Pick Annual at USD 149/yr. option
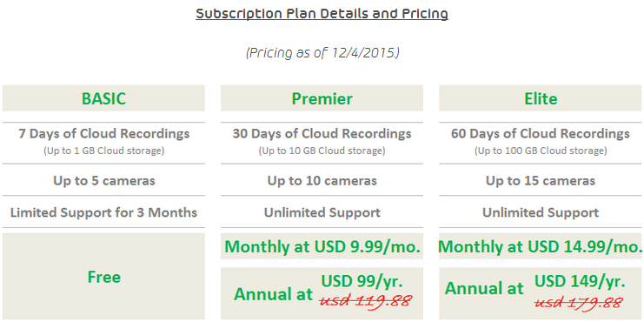This screenshot has width=644, height=322. coord(541,293)
